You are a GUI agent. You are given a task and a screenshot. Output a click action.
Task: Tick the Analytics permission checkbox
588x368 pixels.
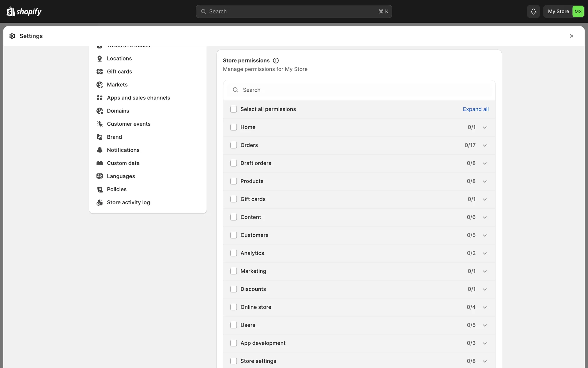233,253
